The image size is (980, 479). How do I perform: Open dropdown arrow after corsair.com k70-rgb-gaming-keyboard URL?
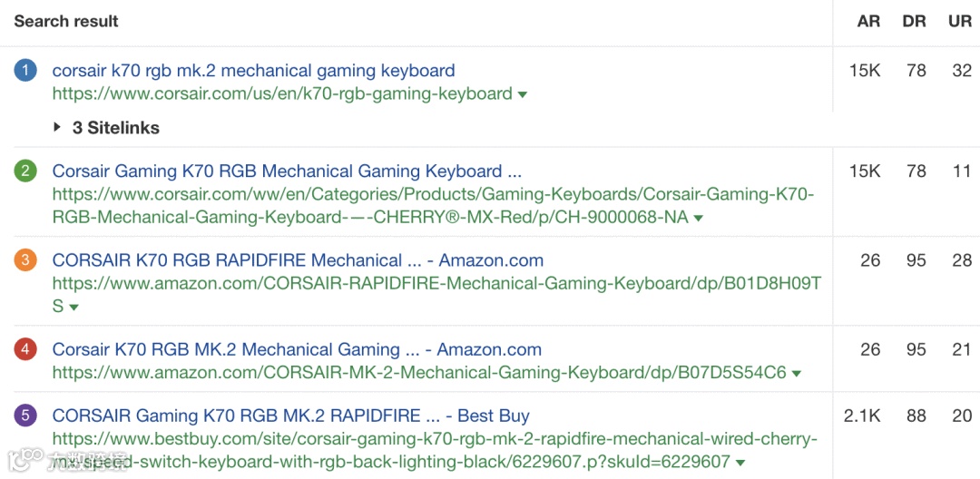tap(523, 95)
